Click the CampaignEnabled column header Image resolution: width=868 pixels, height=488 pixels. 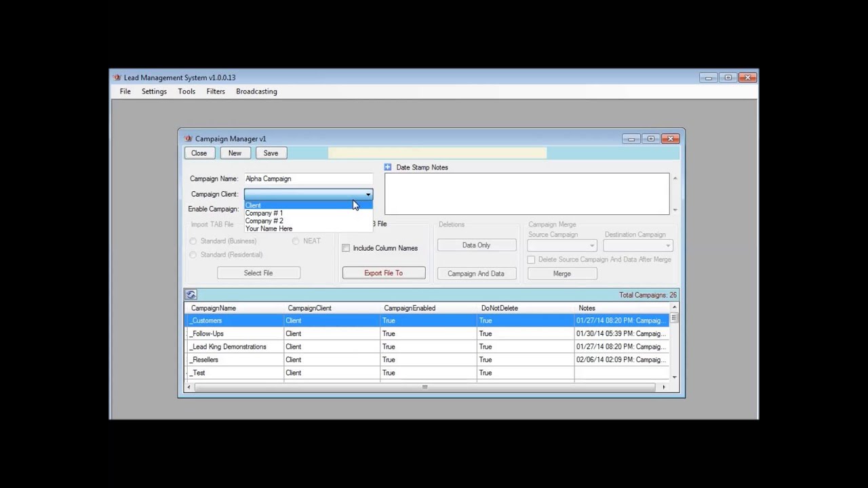tap(429, 308)
